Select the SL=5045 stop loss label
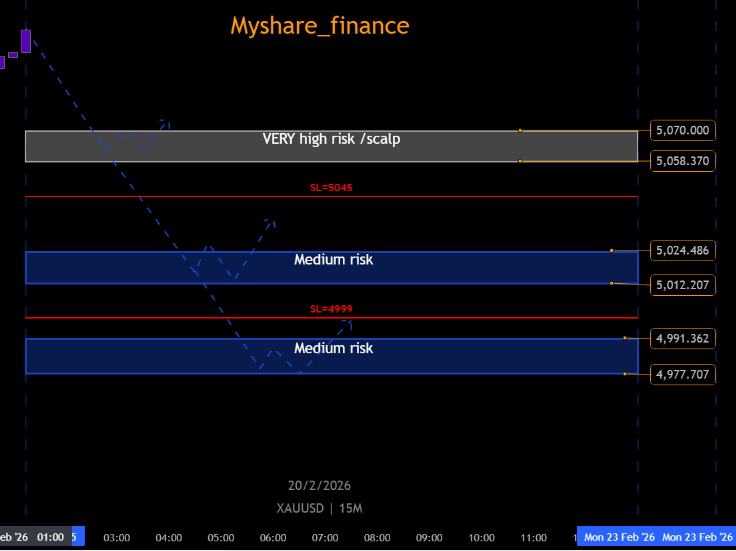This screenshot has width=736, height=551. point(331,188)
